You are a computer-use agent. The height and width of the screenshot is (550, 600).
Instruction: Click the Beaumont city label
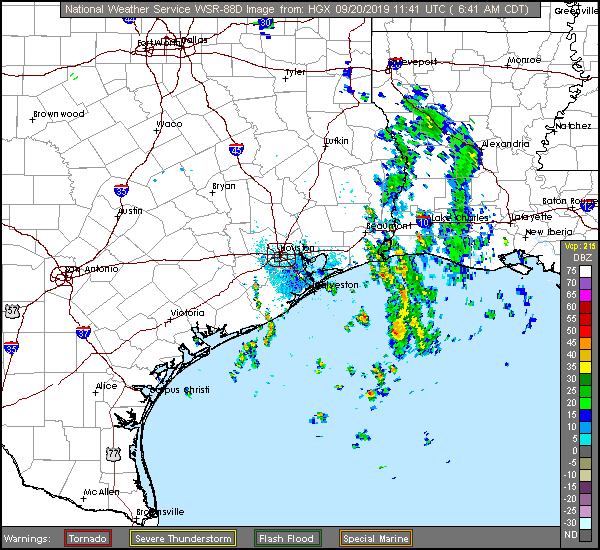pos(389,226)
